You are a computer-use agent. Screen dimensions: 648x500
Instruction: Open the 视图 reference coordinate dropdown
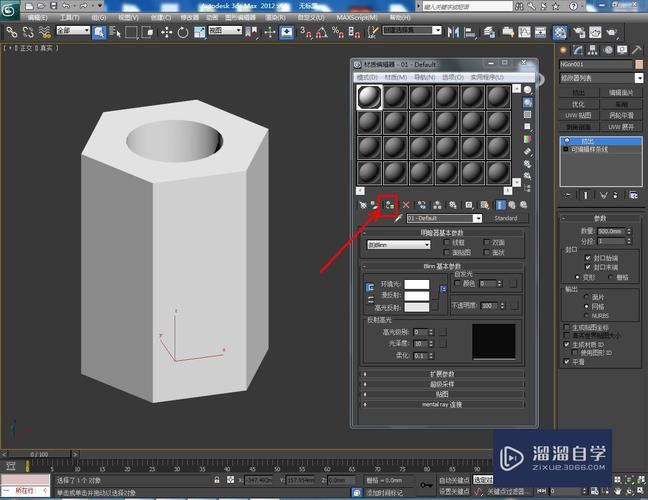pyautogui.click(x=225, y=30)
